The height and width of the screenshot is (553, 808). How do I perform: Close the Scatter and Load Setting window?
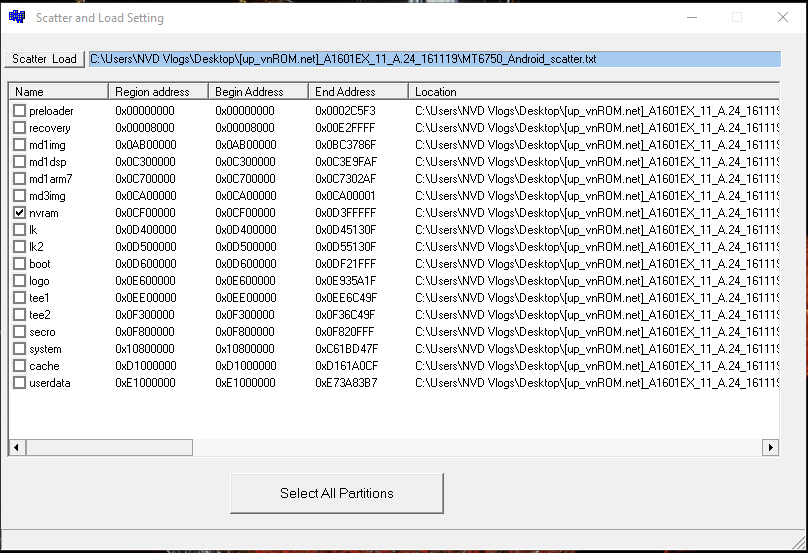(782, 18)
